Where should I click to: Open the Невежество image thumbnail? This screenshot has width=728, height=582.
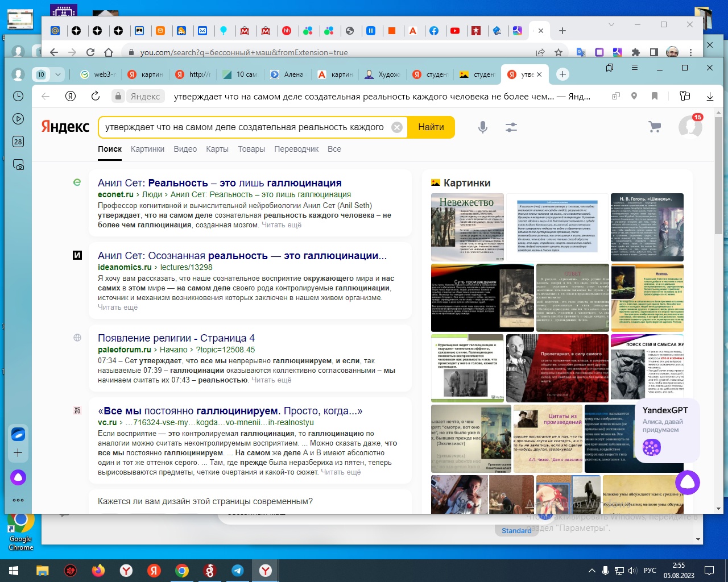pos(468,227)
